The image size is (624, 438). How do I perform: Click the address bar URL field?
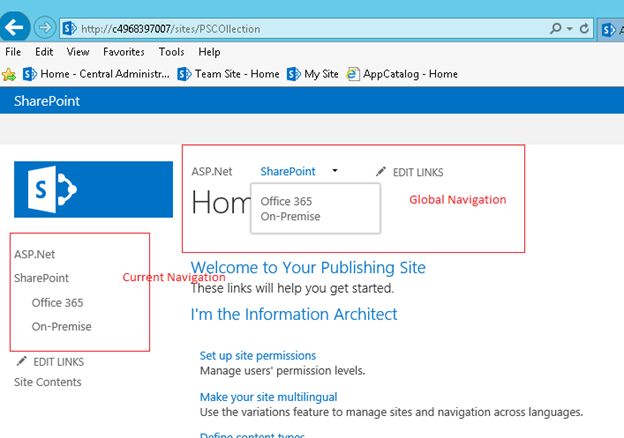pyautogui.click(x=326, y=29)
